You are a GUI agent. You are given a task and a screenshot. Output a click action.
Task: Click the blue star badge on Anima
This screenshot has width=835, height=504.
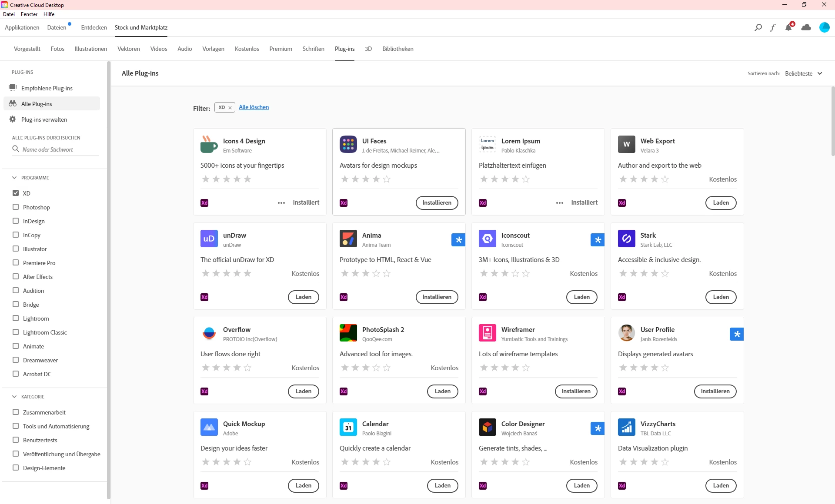click(458, 240)
